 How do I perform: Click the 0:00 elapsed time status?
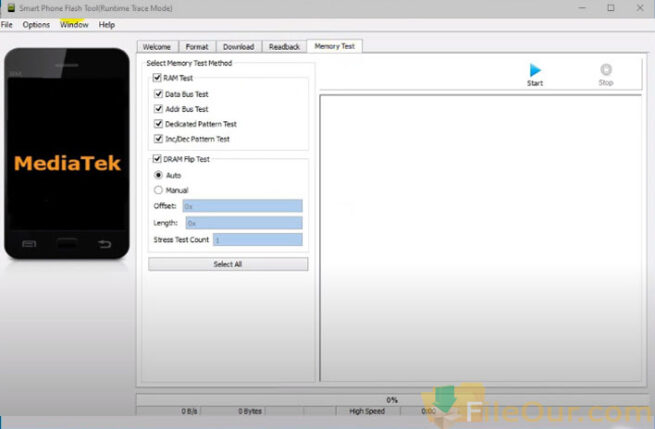429,411
